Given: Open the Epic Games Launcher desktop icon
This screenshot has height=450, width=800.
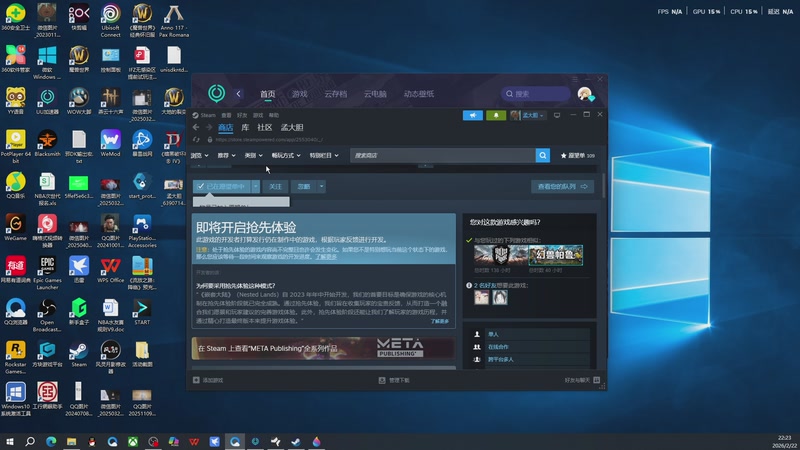Looking at the screenshot, I should 47,272.
